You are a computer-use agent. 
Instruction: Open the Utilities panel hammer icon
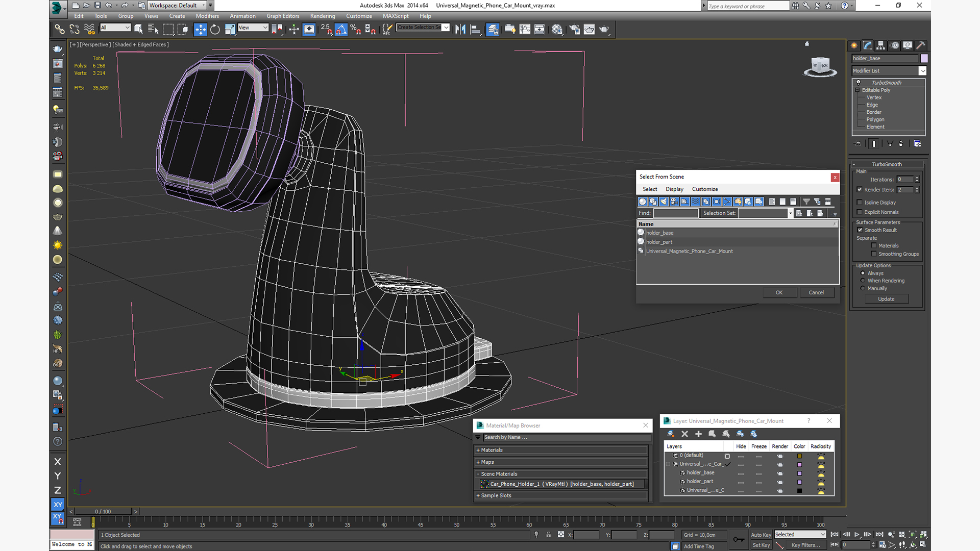[921, 45]
